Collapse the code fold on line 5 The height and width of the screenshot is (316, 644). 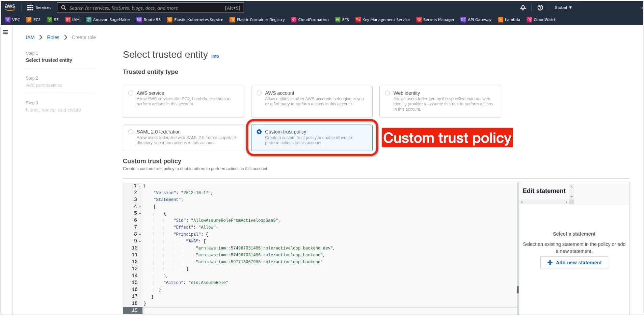[140, 214]
